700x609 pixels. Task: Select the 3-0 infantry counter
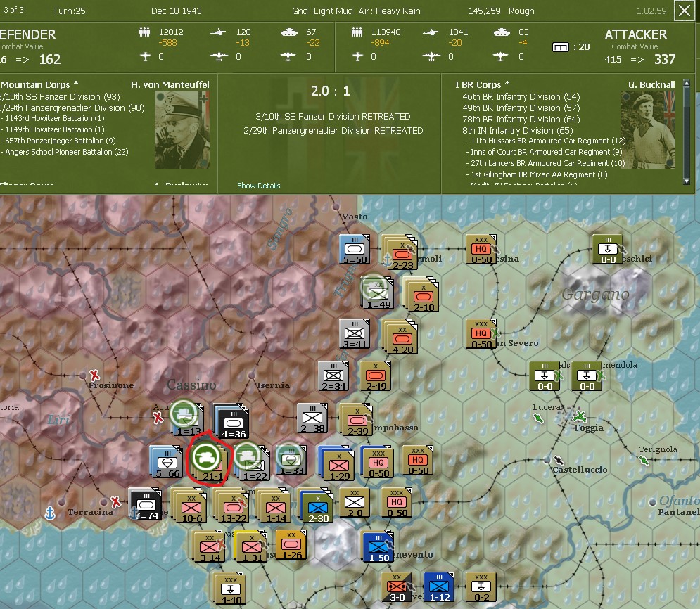coord(397,587)
